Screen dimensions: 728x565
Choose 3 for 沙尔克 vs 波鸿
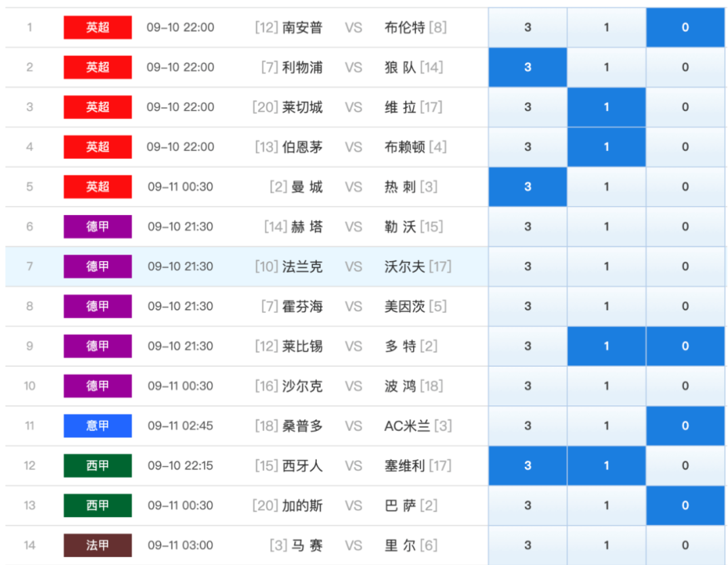point(528,386)
